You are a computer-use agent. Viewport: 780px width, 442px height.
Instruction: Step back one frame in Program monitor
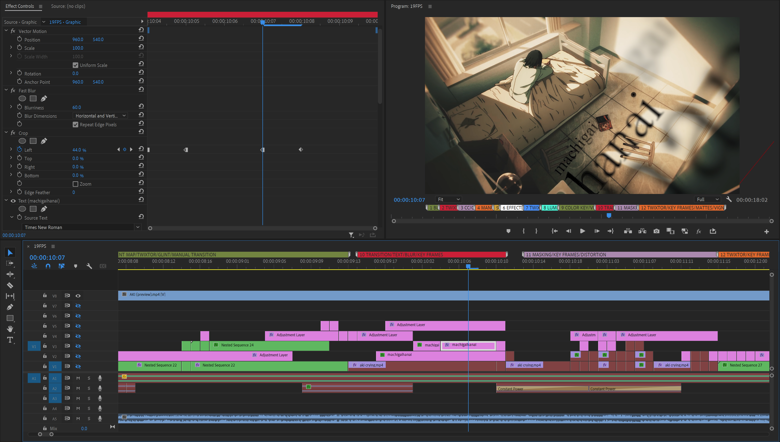tap(569, 231)
